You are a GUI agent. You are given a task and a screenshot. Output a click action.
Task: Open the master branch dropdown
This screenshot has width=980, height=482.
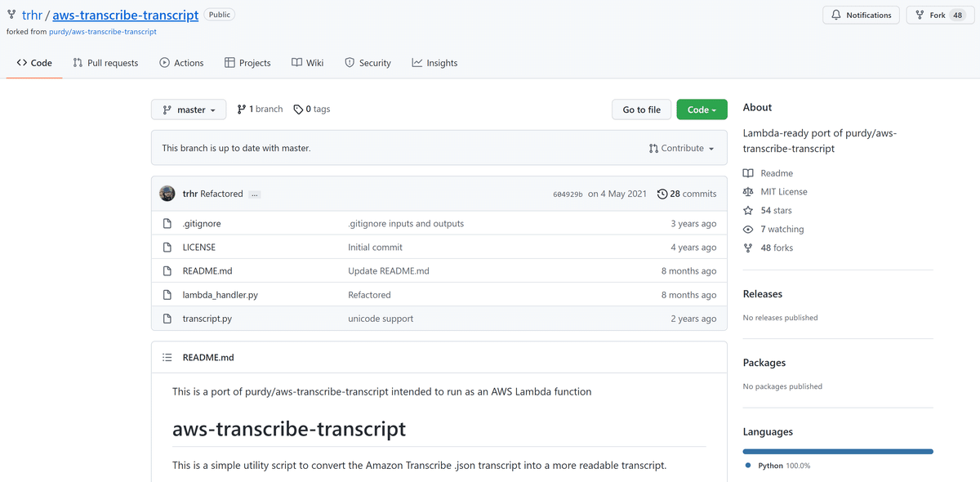pos(189,109)
